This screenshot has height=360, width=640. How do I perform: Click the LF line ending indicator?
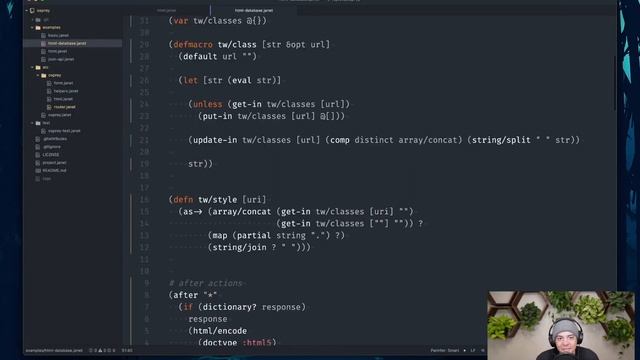pos(473,350)
